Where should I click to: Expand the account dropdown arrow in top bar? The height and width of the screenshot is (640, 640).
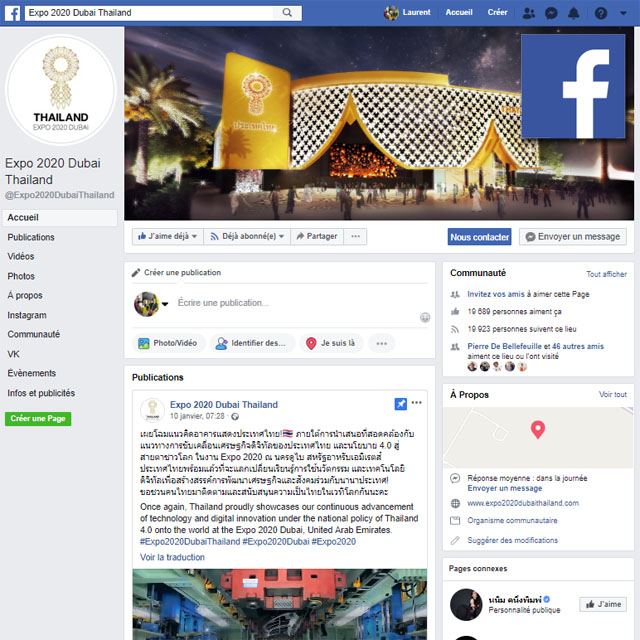coord(623,13)
